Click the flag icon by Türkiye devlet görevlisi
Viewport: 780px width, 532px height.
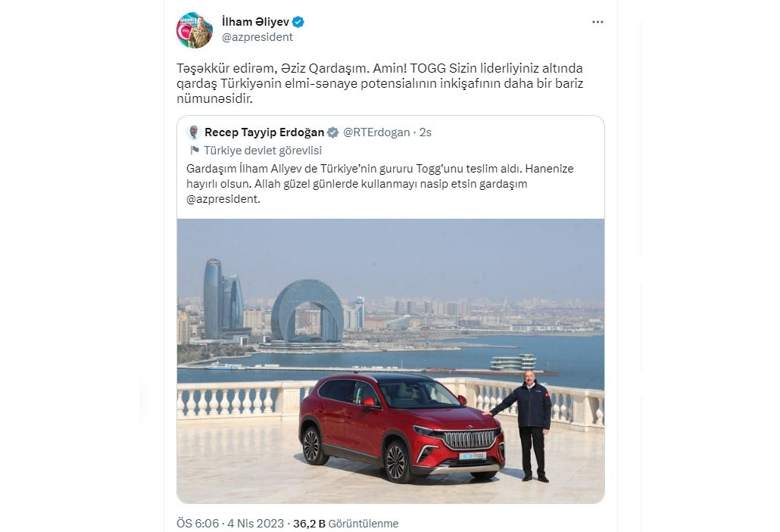(195, 150)
